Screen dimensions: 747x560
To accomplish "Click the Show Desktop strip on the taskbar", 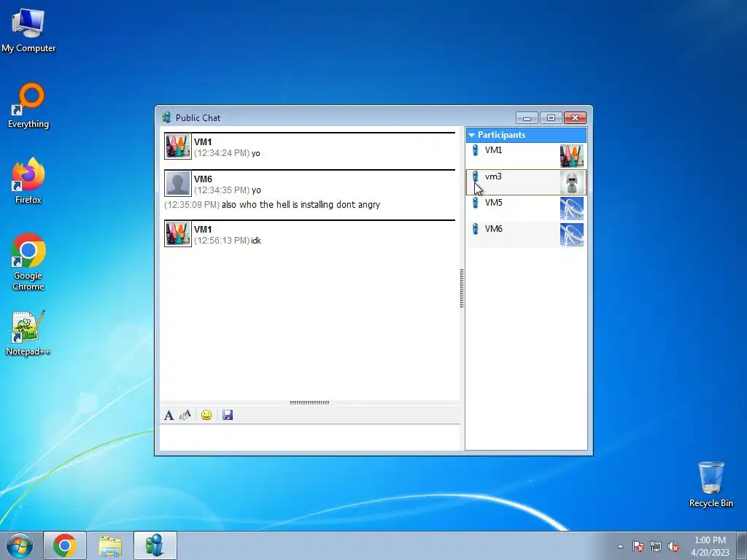I will click(x=742, y=545).
